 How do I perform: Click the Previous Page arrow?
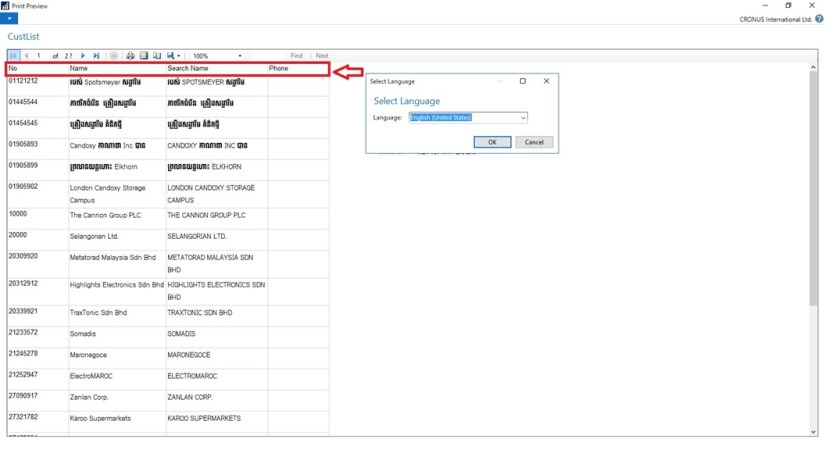26,56
